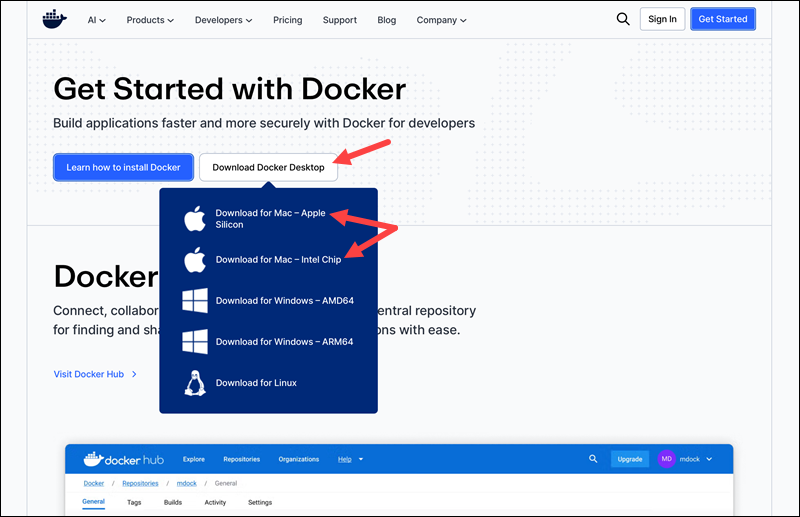Open the mdock account dropdown
Screen dimensions: 800x517
point(696,459)
